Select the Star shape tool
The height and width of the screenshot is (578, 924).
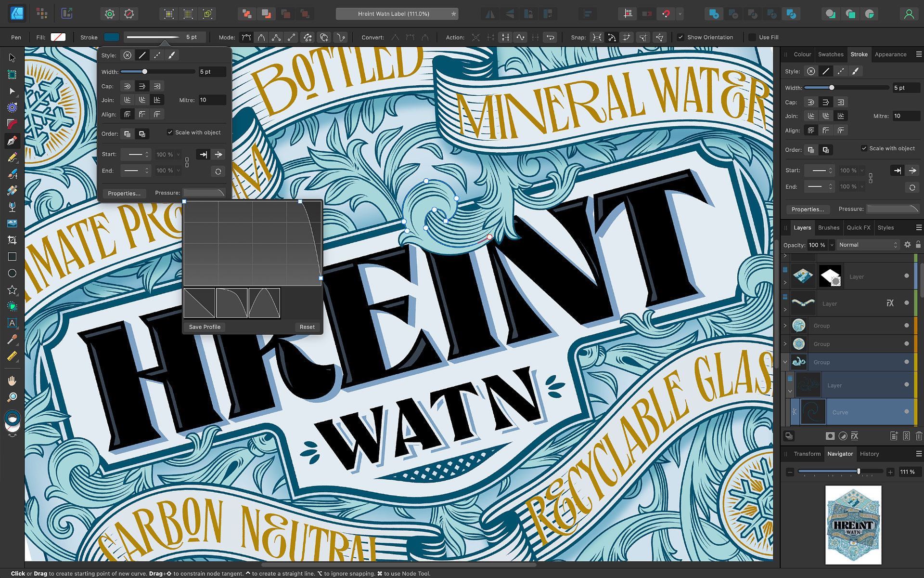tap(12, 289)
